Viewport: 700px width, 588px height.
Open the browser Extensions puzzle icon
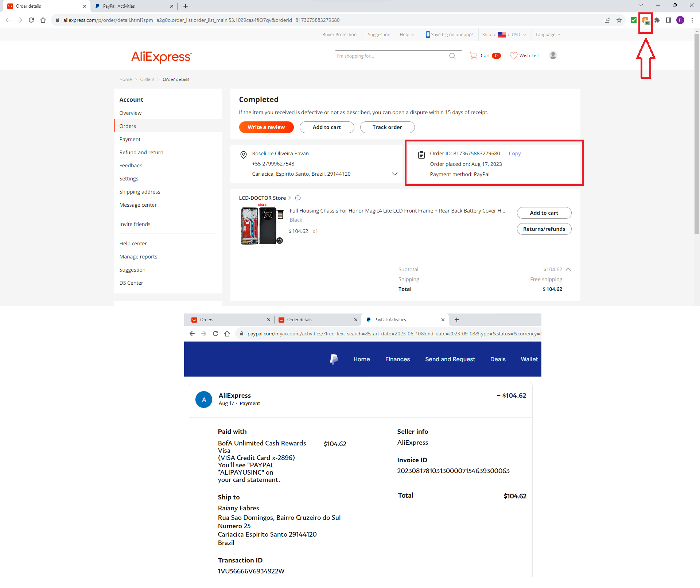[x=657, y=20]
